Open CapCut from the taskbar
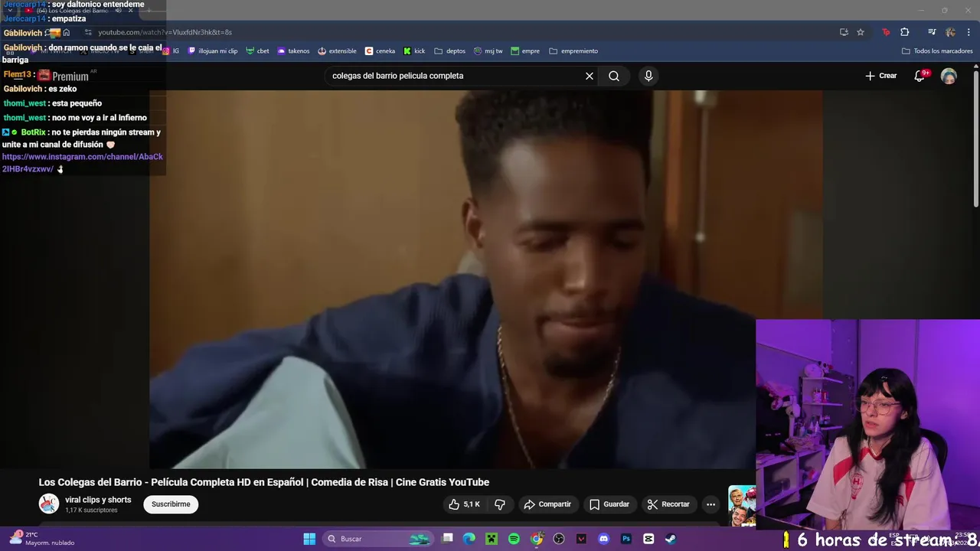This screenshot has height=551, width=980. click(648, 539)
